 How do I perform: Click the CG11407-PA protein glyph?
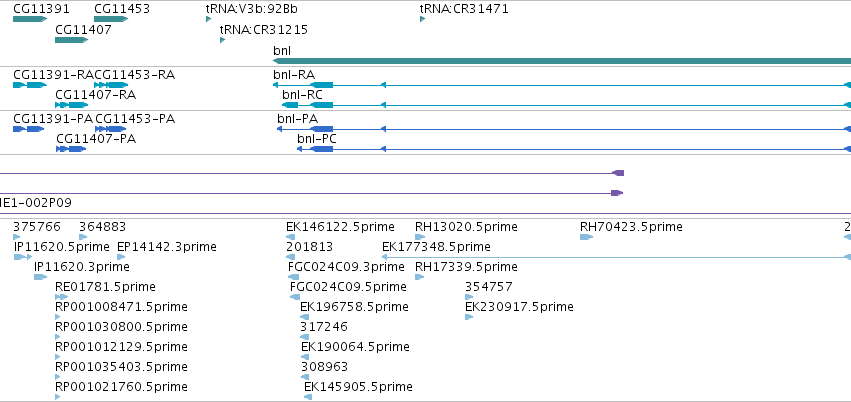click(x=71, y=149)
